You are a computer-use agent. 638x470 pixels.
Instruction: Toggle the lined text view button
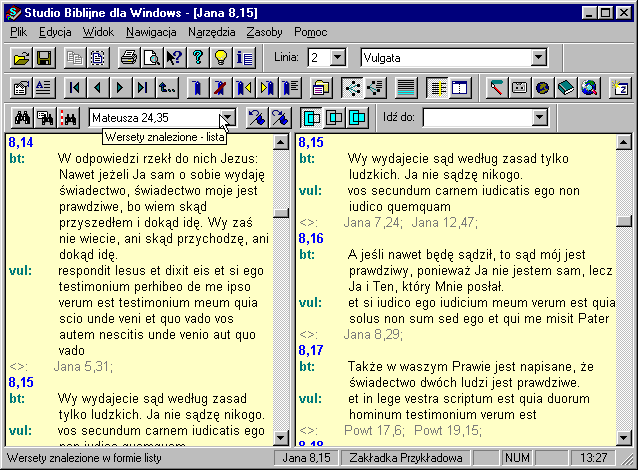click(x=406, y=87)
